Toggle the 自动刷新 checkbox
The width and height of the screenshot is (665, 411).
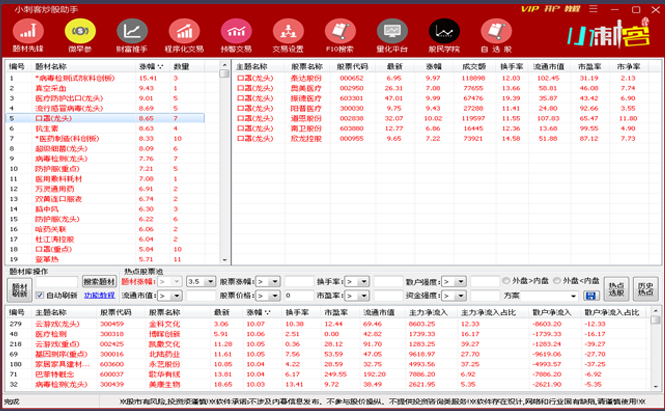40,295
